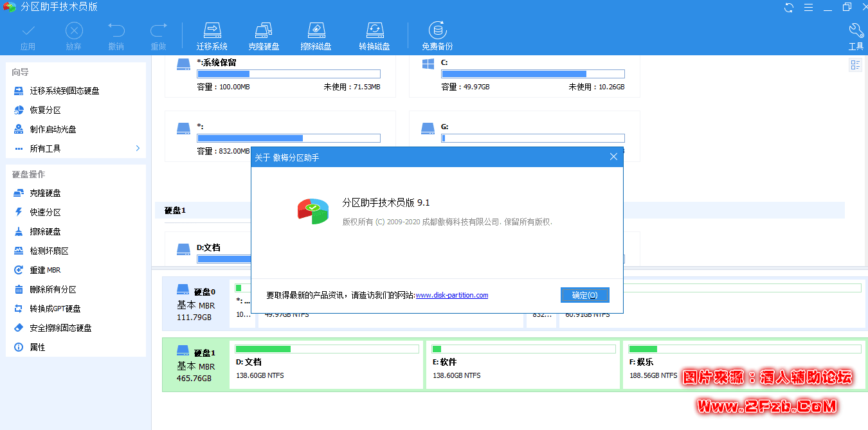
Task: Expand the 所有工具 submenu arrow
Action: point(138,148)
